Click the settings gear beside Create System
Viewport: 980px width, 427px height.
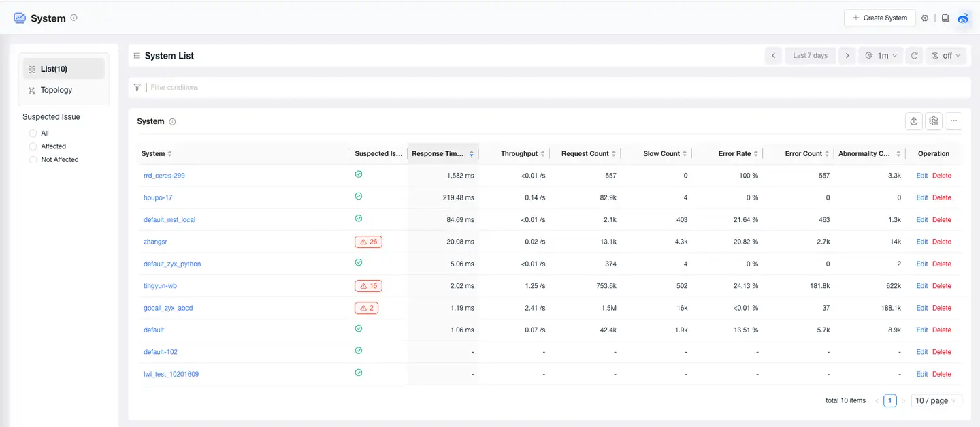click(x=925, y=18)
